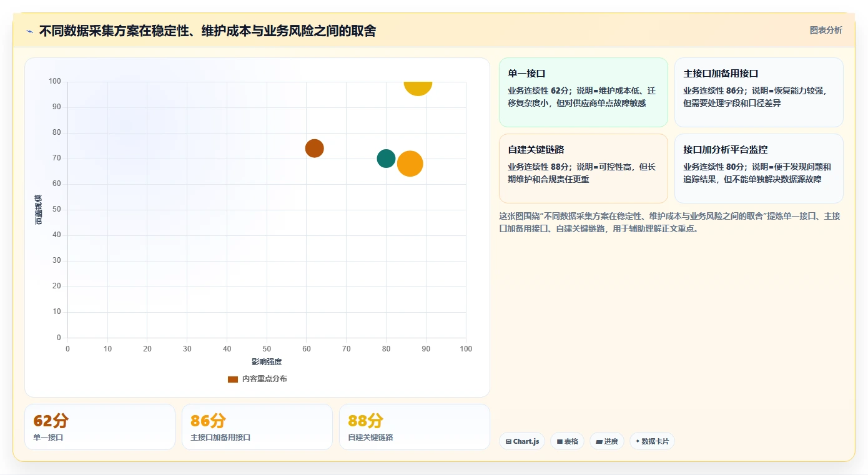Click the description paragraph starting 这张图围绕

click(669, 222)
